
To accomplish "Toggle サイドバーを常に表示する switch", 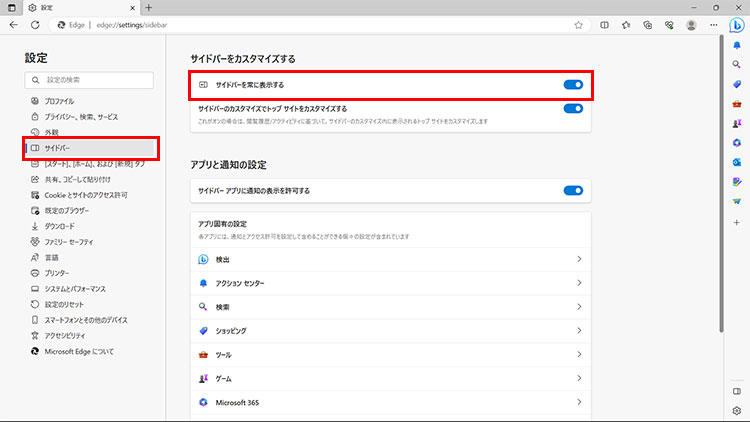I will [x=572, y=86].
